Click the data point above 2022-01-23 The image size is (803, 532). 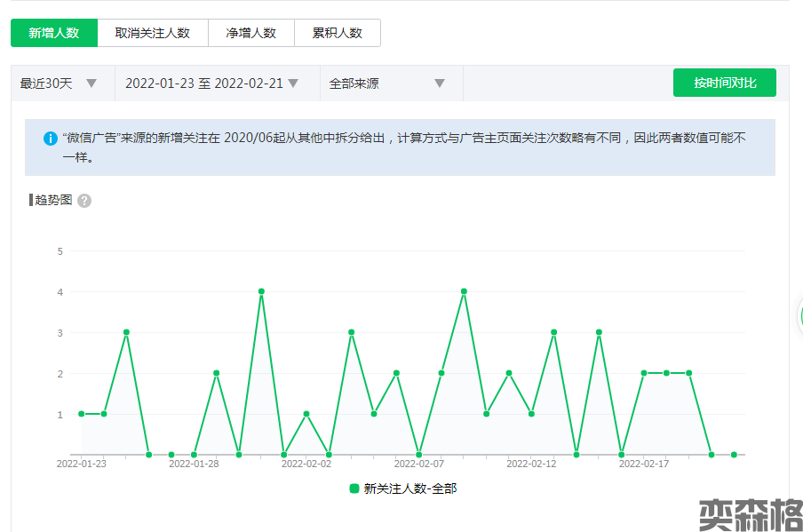click(x=82, y=414)
